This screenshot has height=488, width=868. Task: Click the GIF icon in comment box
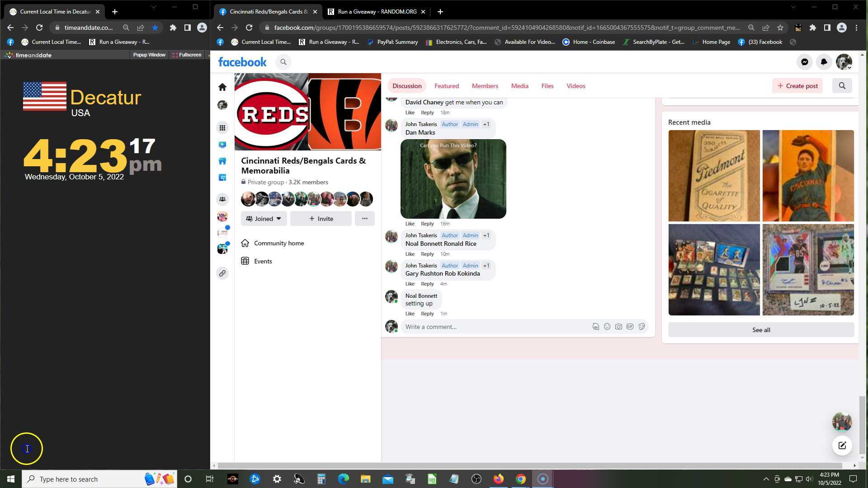630,327
